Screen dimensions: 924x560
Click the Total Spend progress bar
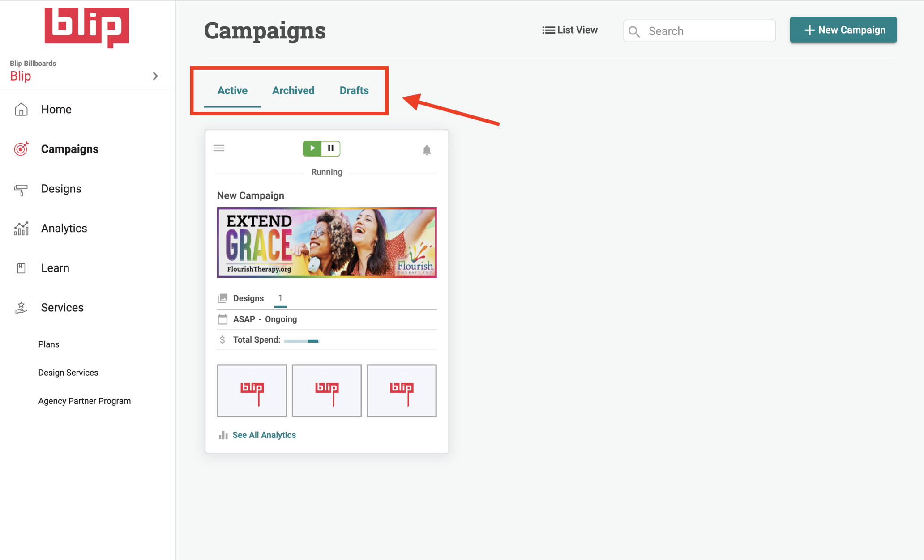(x=301, y=340)
